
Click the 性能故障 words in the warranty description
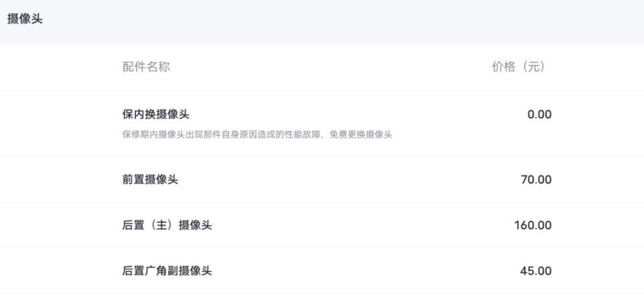303,135
